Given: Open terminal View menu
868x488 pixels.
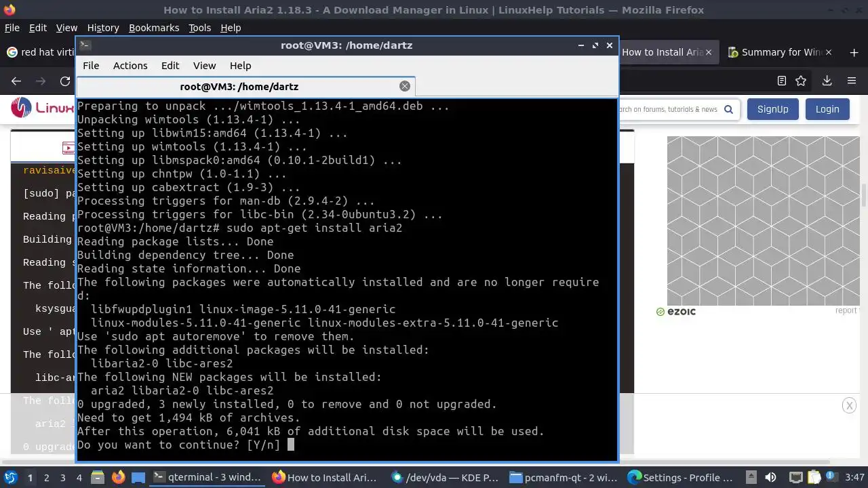Looking at the screenshot, I should point(204,66).
